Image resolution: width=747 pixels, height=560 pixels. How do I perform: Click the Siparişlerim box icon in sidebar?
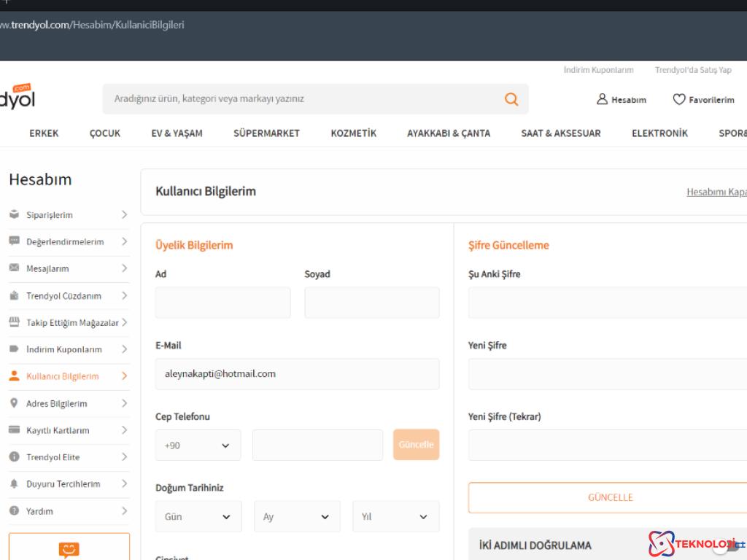coord(14,215)
